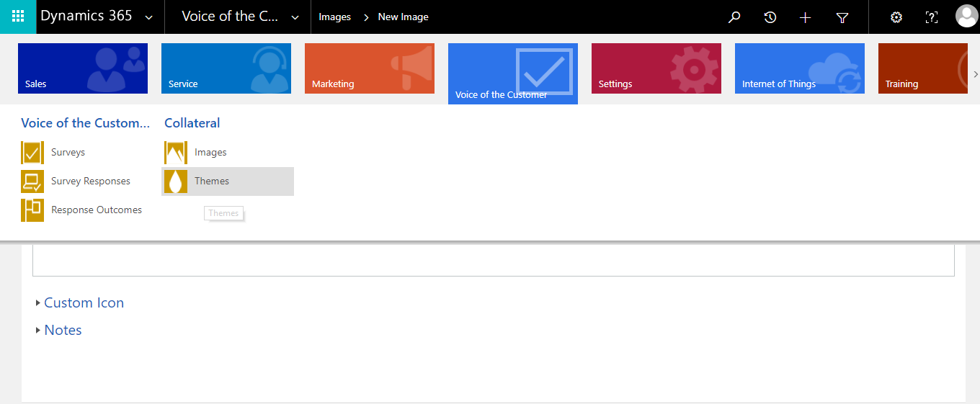Click the Voice of the C... area label

230,17
